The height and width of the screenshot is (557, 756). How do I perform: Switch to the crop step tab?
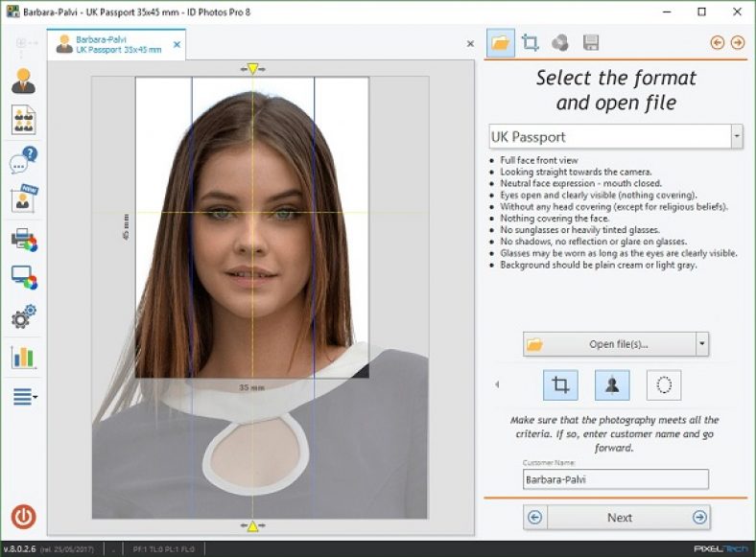[530, 43]
